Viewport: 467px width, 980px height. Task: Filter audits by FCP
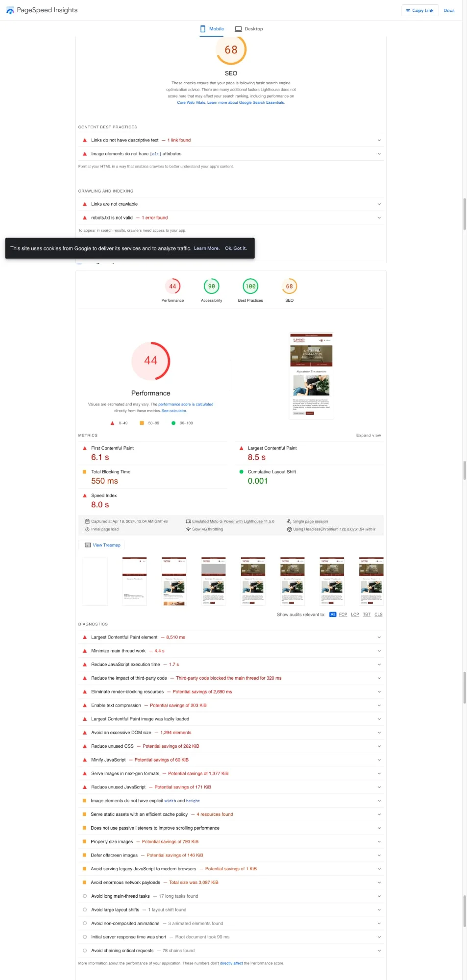click(343, 614)
